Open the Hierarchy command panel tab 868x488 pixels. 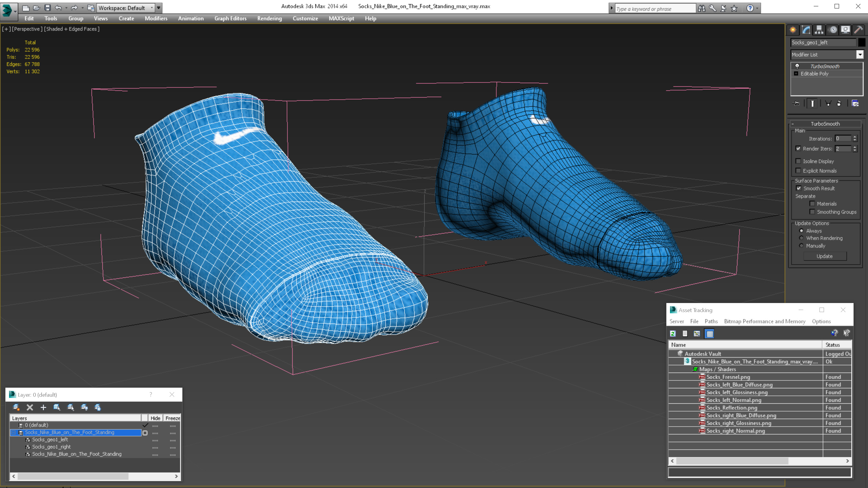819,30
